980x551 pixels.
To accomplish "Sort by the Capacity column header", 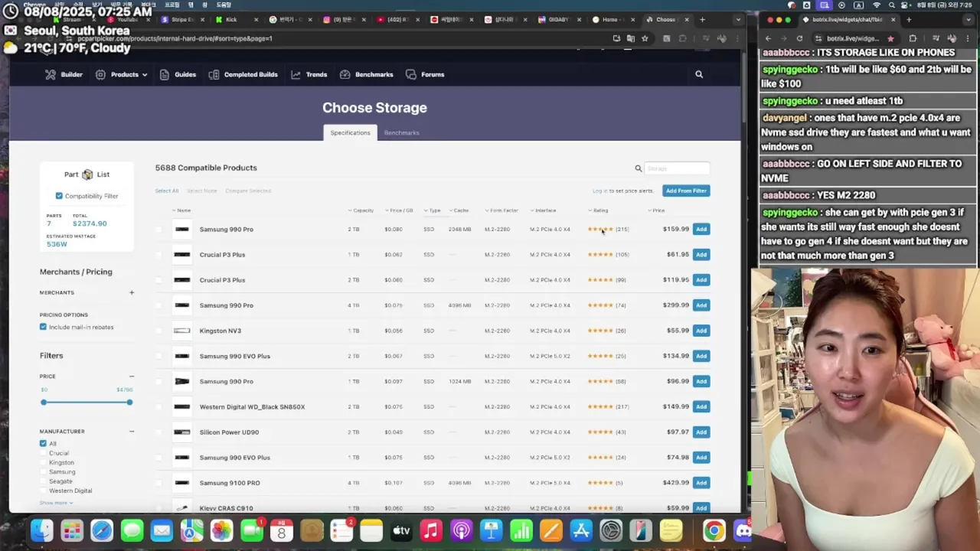I will (361, 210).
